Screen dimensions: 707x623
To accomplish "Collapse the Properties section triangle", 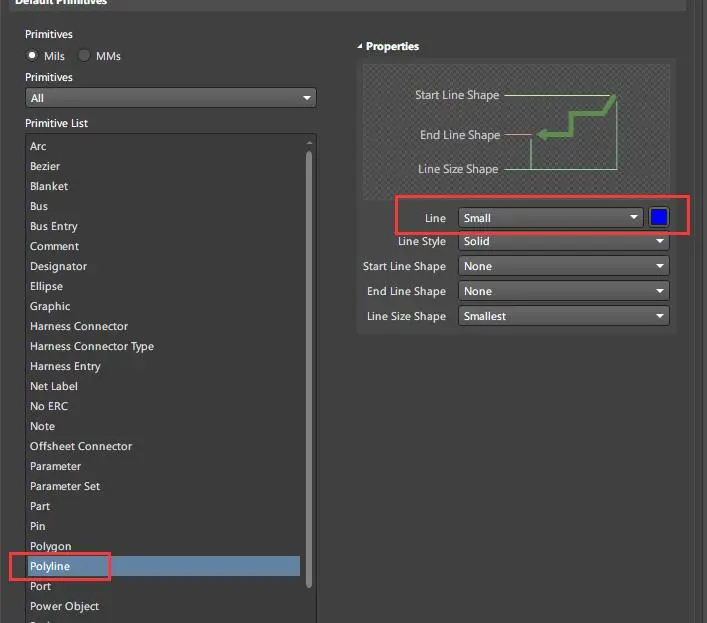I will pyautogui.click(x=360, y=47).
